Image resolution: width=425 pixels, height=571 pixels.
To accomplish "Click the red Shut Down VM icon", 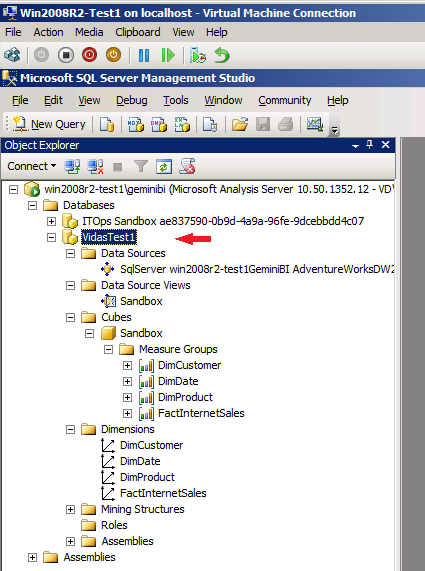I will (90, 55).
